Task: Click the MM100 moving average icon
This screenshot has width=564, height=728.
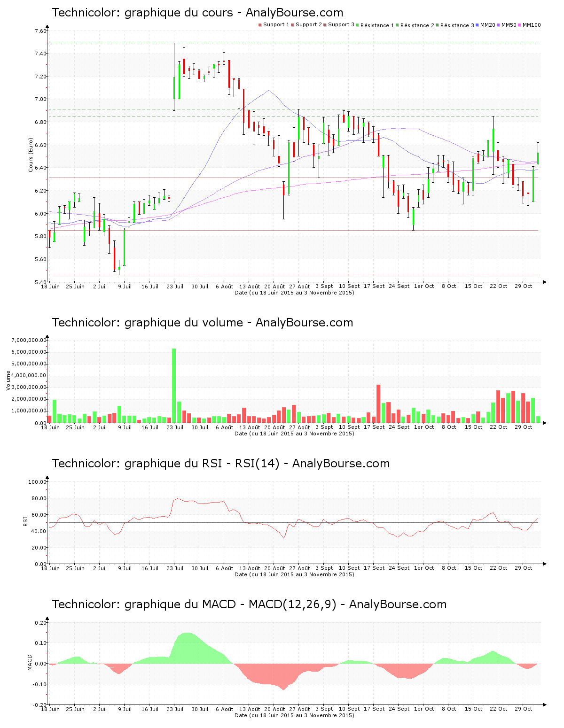Action: point(519,24)
